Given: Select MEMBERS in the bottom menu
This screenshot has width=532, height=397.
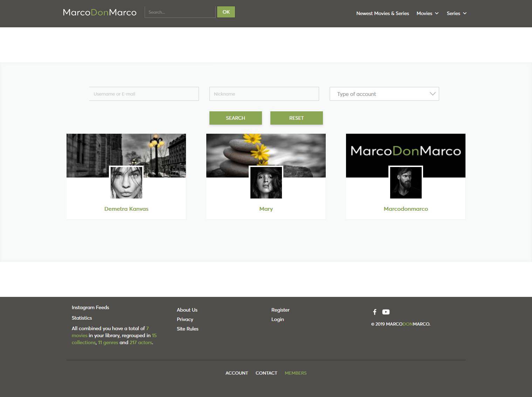Looking at the screenshot, I should click(x=296, y=373).
